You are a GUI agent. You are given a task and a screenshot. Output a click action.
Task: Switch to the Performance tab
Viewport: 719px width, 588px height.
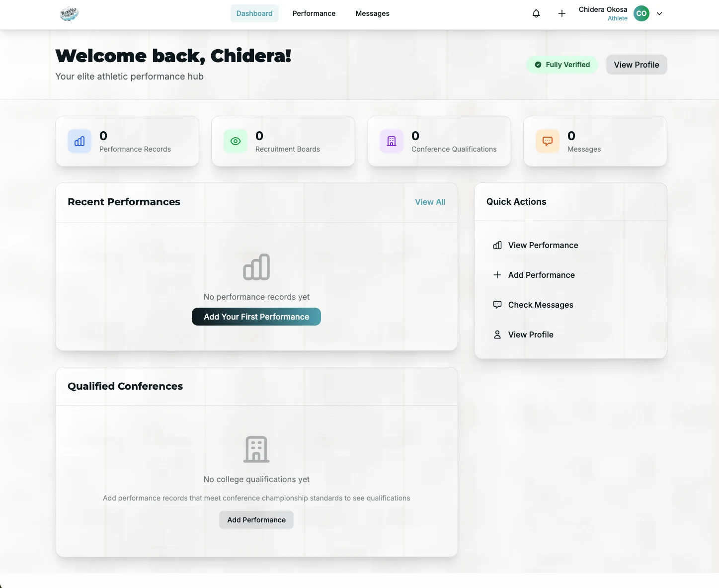pyautogui.click(x=314, y=13)
